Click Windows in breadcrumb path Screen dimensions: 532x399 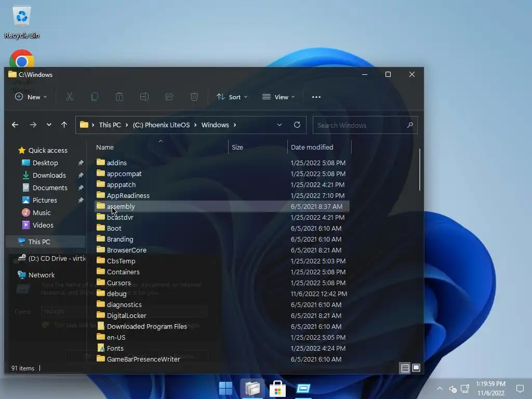[x=215, y=125]
